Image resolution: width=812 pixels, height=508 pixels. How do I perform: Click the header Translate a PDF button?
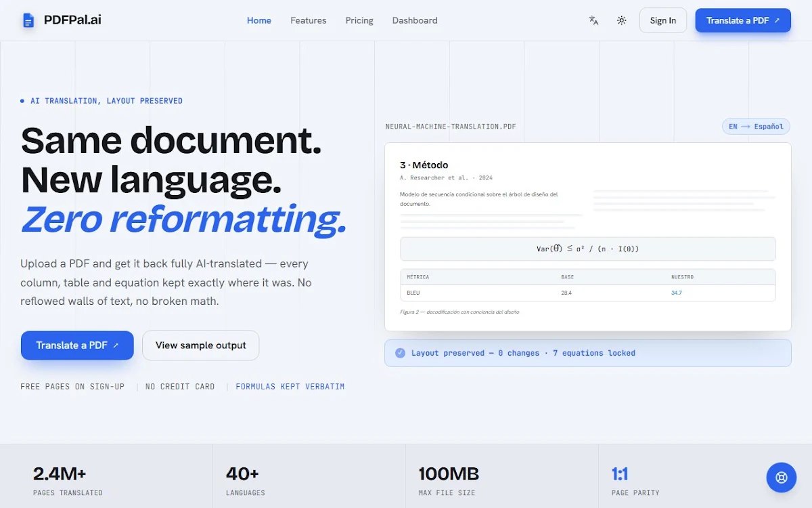click(x=743, y=20)
